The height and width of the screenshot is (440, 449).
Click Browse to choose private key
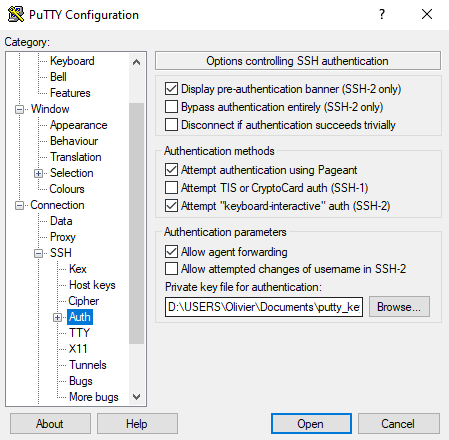click(399, 307)
